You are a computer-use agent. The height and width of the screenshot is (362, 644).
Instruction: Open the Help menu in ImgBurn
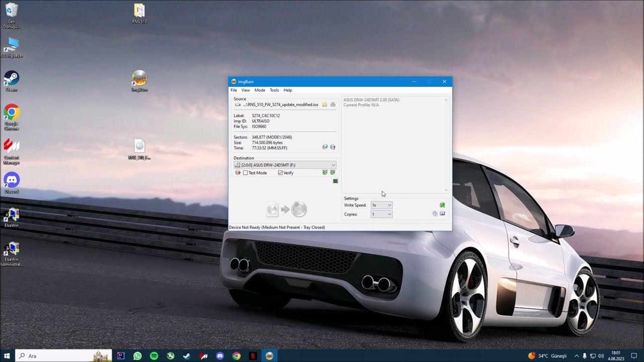pyautogui.click(x=288, y=90)
